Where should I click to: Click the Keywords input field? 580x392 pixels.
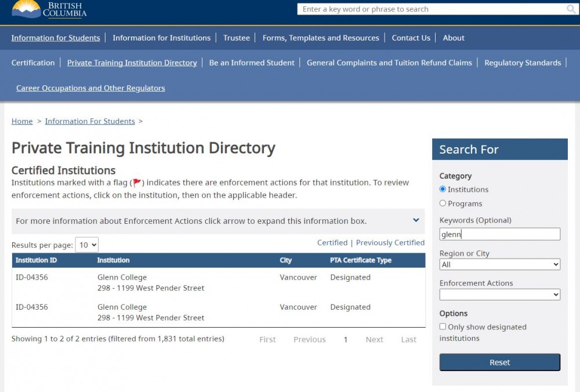pyautogui.click(x=499, y=234)
